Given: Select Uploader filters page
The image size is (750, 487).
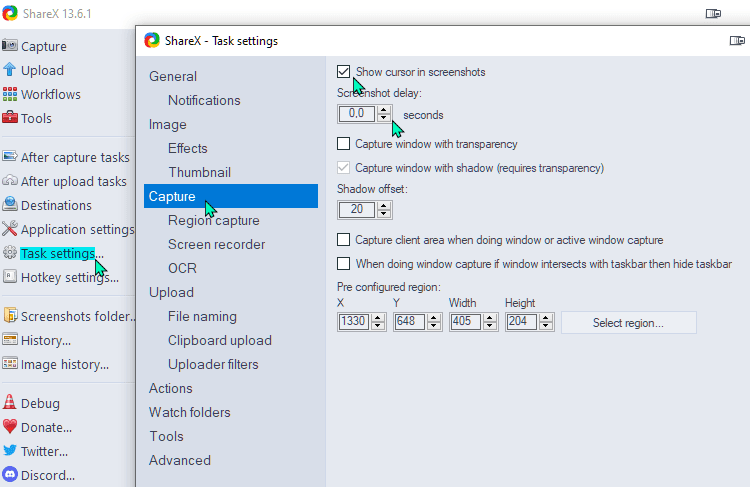Looking at the screenshot, I should 213,364.
